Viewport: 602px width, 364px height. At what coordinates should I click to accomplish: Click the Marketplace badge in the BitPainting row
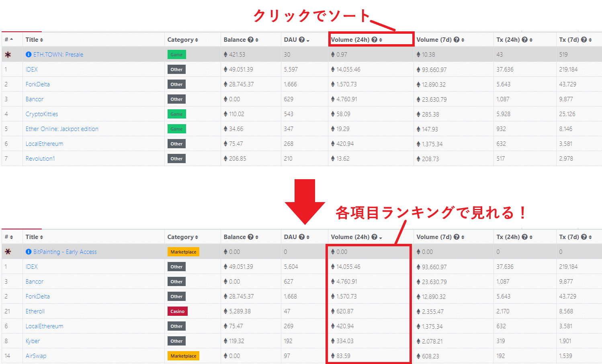point(183,252)
